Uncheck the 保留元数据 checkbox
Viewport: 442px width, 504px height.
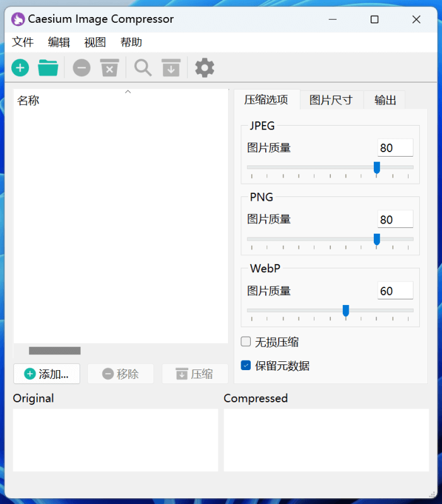tap(246, 365)
